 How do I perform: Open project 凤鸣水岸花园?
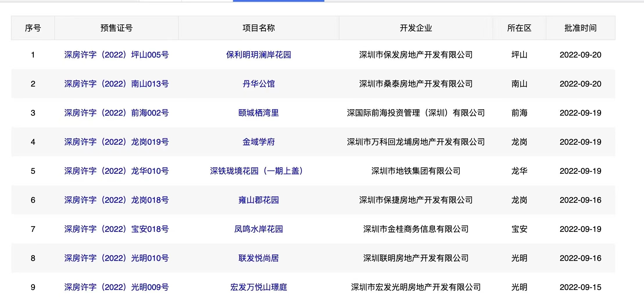coord(258,229)
